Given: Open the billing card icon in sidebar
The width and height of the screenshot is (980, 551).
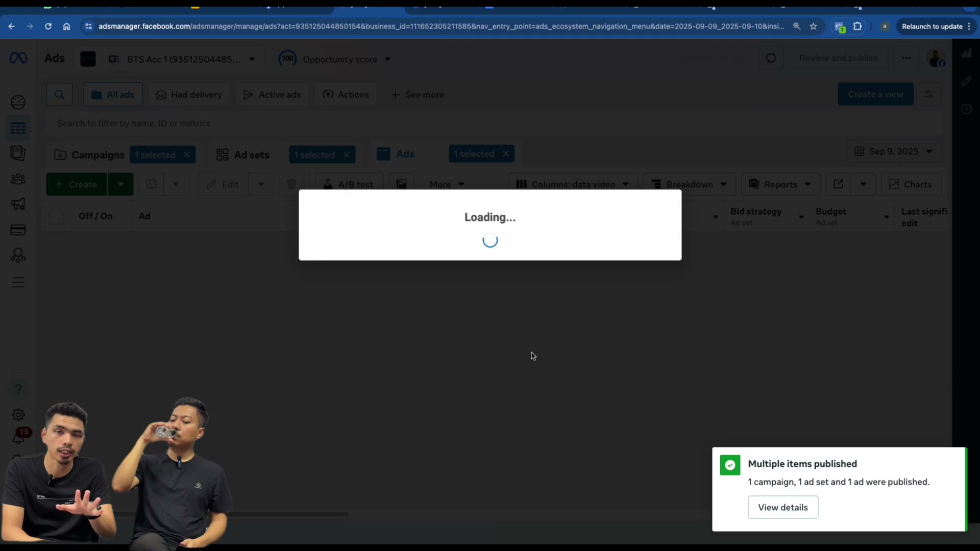Looking at the screenshot, I should tap(18, 230).
